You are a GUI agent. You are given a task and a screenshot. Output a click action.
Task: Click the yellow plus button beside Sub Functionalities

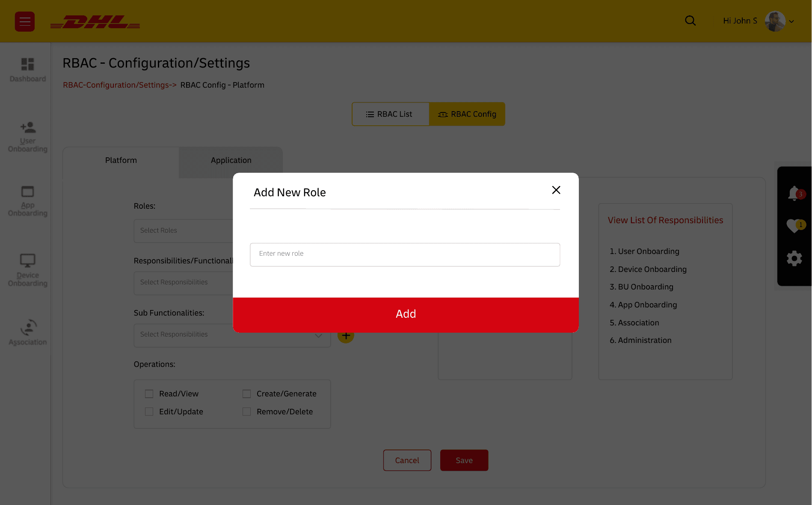click(346, 336)
